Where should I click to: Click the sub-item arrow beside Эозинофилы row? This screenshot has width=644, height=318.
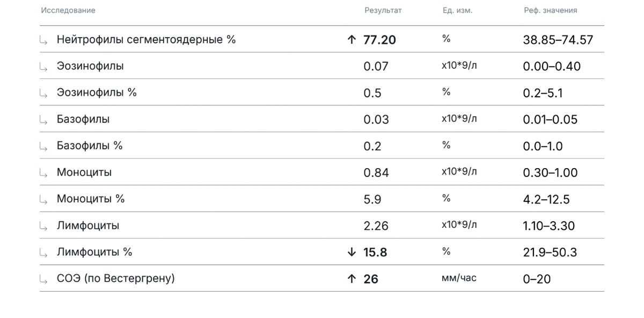point(43,67)
